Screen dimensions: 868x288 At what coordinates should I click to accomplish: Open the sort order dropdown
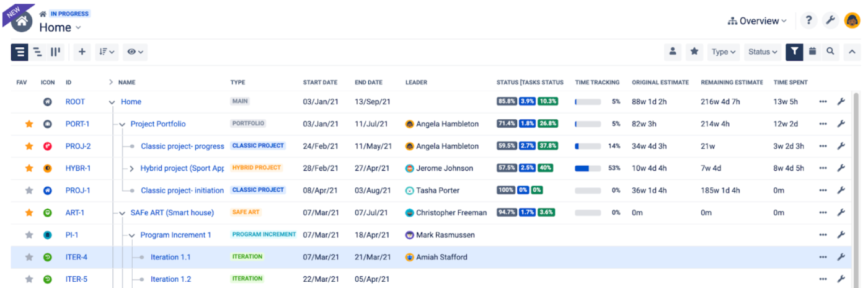pos(107,52)
